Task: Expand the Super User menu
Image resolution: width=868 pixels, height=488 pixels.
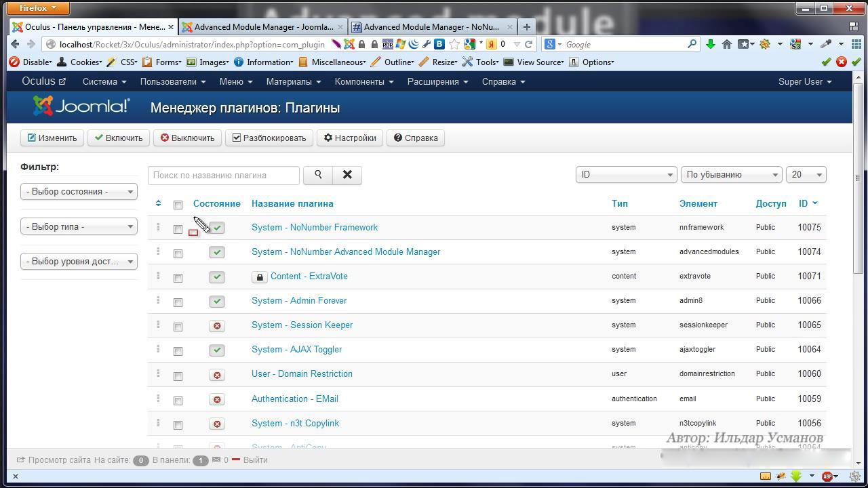Action: coord(805,81)
